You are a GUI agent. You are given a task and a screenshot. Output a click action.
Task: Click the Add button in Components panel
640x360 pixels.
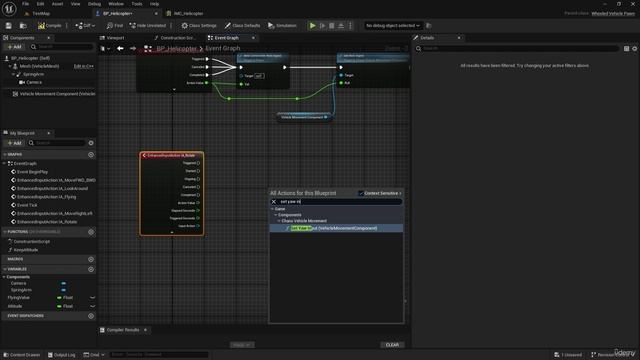click(14, 47)
